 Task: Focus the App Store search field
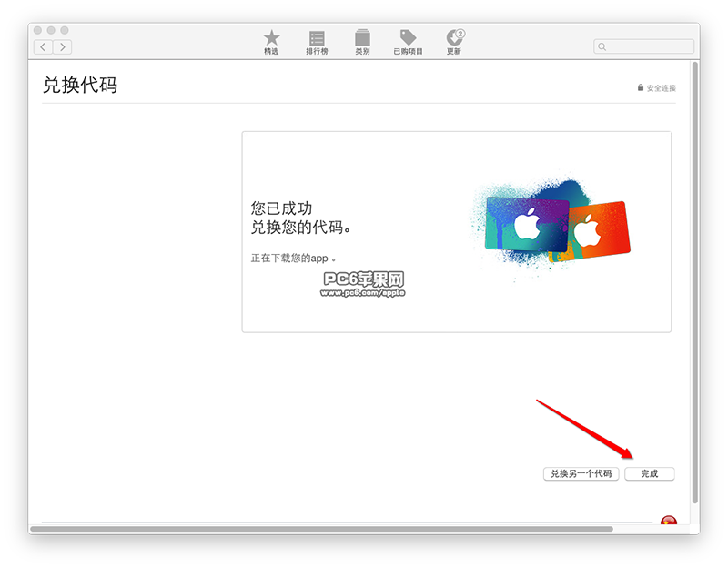[648, 46]
